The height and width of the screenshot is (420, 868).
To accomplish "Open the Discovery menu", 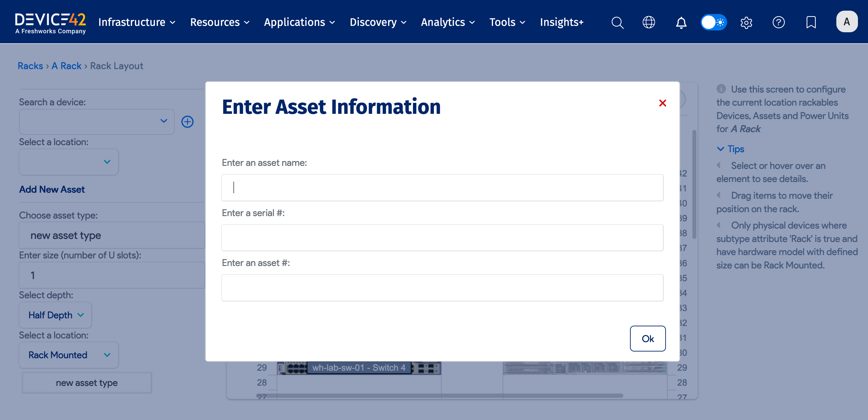I will [378, 22].
